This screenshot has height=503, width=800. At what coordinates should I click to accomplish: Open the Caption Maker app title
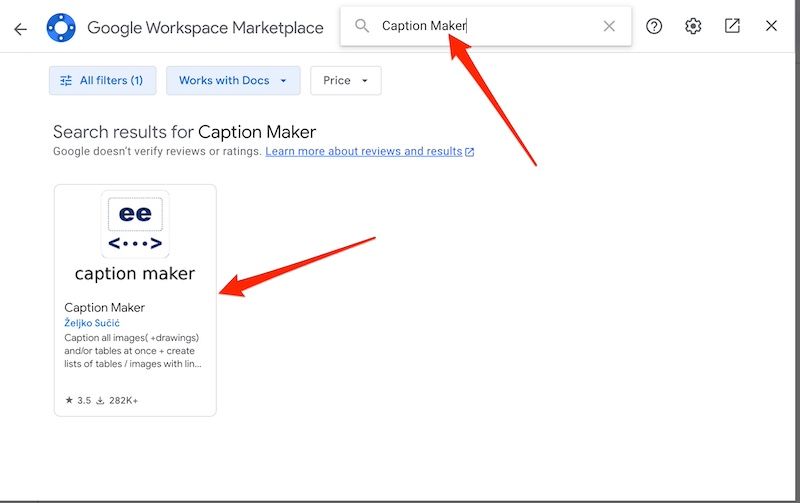(x=105, y=308)
